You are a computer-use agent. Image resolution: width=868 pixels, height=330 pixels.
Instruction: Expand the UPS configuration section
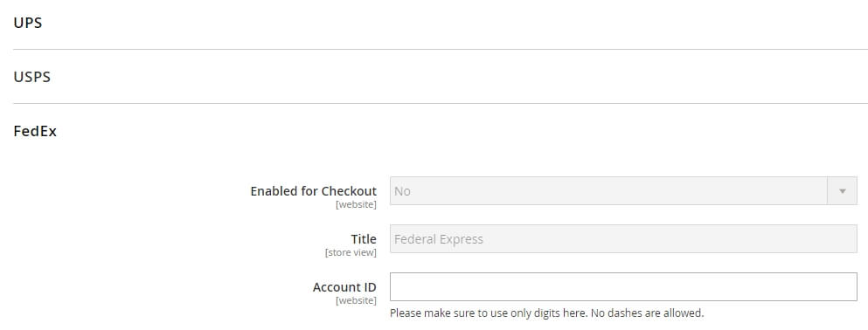(x=28, y=24)
